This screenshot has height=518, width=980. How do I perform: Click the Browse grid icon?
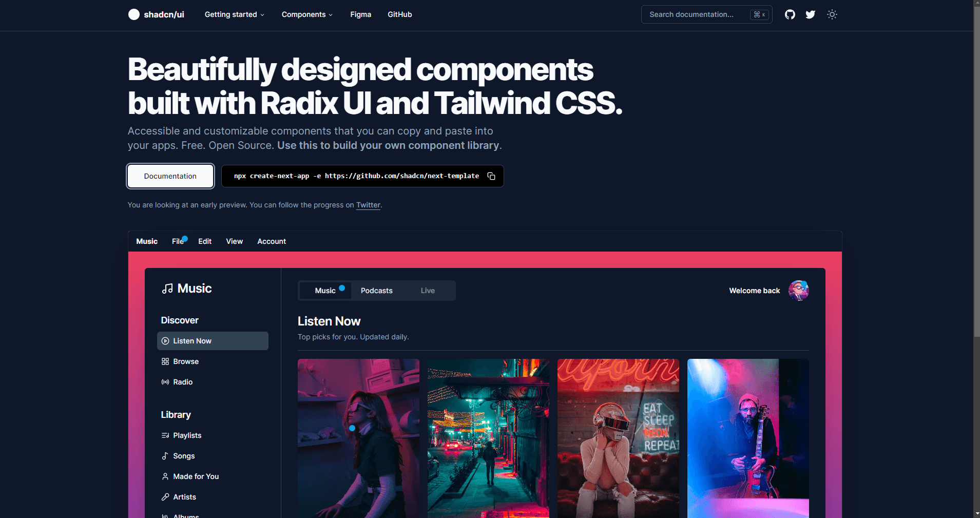(165, 361)
